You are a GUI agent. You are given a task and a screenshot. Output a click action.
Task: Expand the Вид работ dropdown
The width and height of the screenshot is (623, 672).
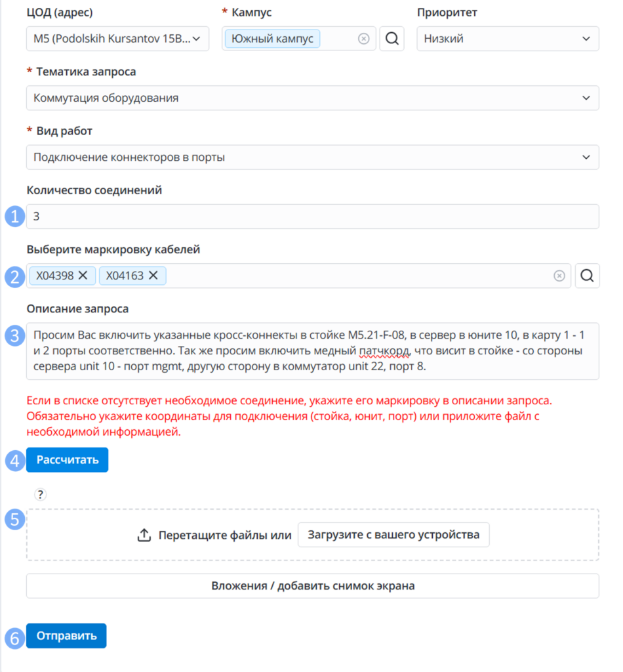(313, 157)
